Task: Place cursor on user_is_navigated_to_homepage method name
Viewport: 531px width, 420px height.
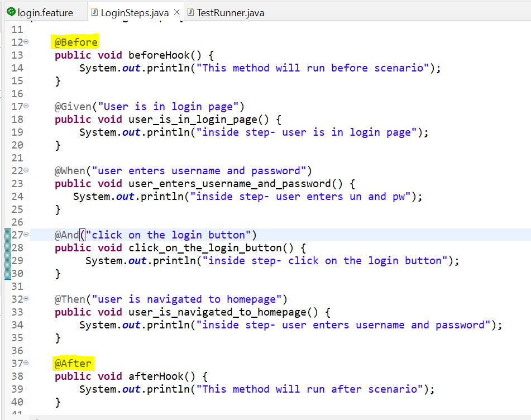Action: (x=218, y=312)
